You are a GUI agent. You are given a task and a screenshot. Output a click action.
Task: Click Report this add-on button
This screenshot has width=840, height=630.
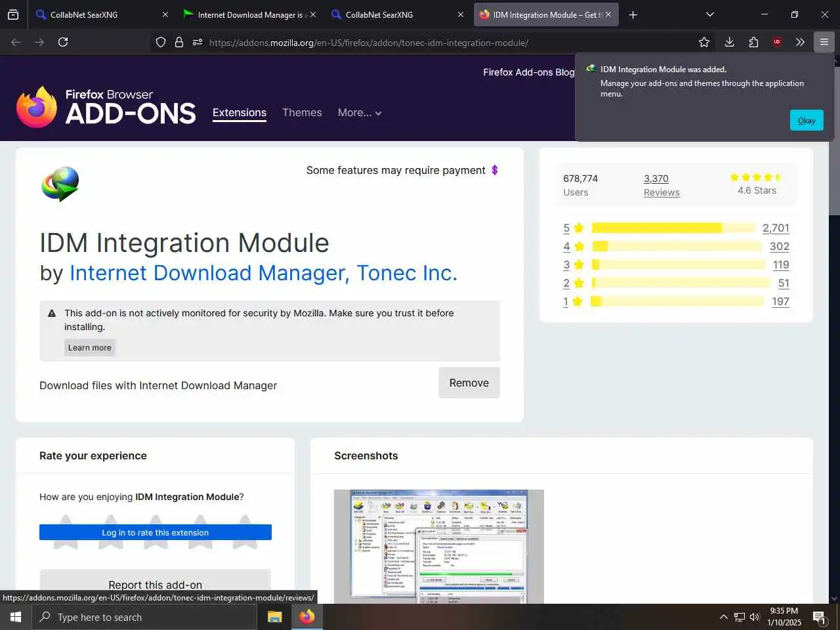coord(156,585)
